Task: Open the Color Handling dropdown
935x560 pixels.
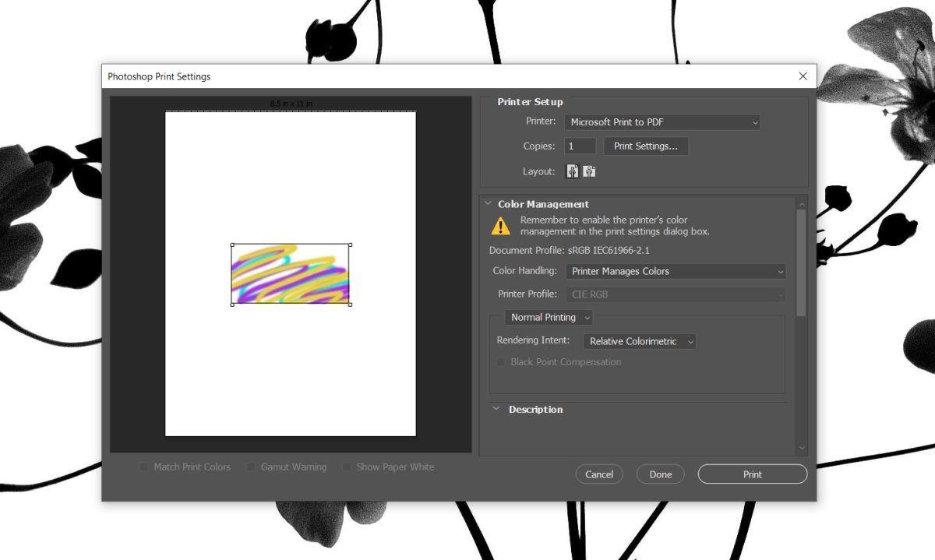Action: click(x=675, y=271)
